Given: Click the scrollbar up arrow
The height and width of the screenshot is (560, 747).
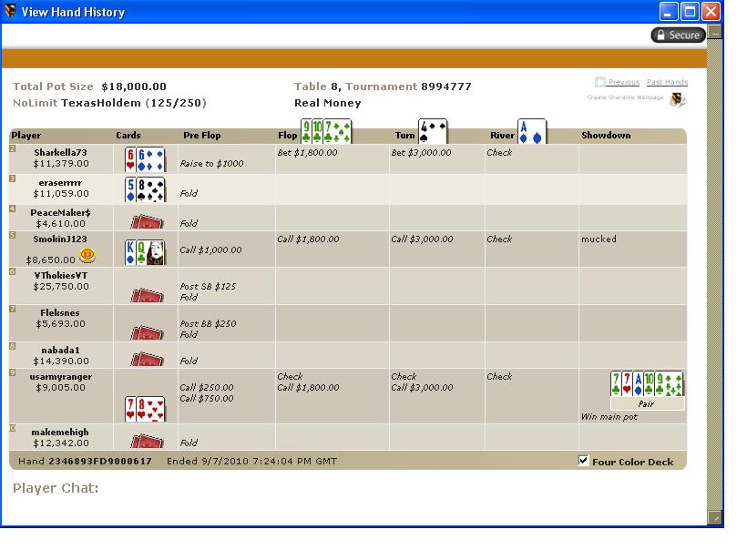Looking at the screenshot, I should coord(714,32).
